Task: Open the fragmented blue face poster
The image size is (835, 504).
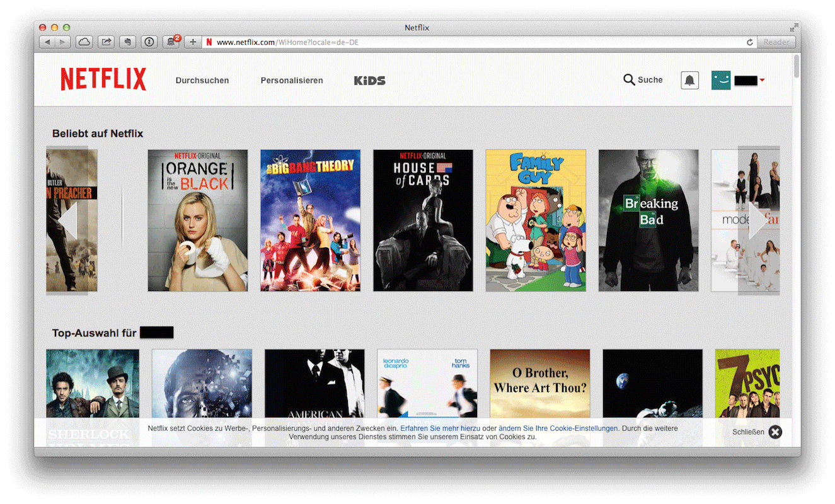Action: (202, 383)
